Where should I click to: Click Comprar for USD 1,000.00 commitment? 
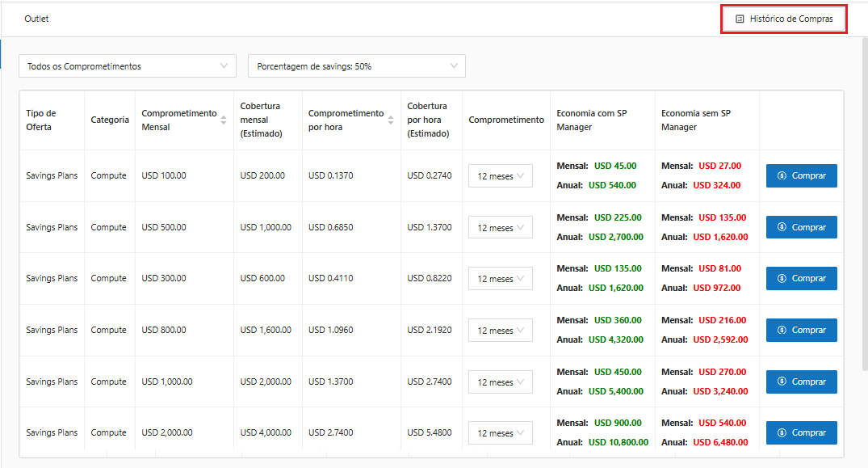[x=801, y=382]
